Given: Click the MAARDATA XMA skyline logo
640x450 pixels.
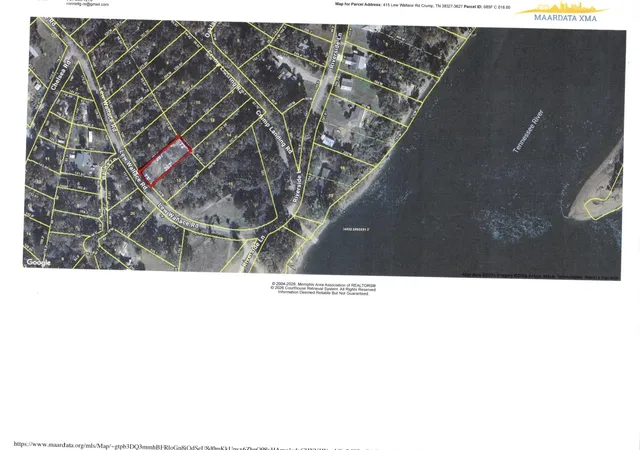Looking at the screenshot, I should tap(563, 12).
